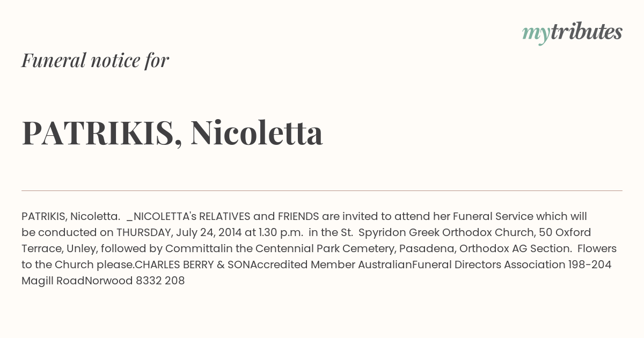Click the date "THURSDAY, July 24, 2014"
Viewport: 644px width, 338px height.
pos(179,232)
